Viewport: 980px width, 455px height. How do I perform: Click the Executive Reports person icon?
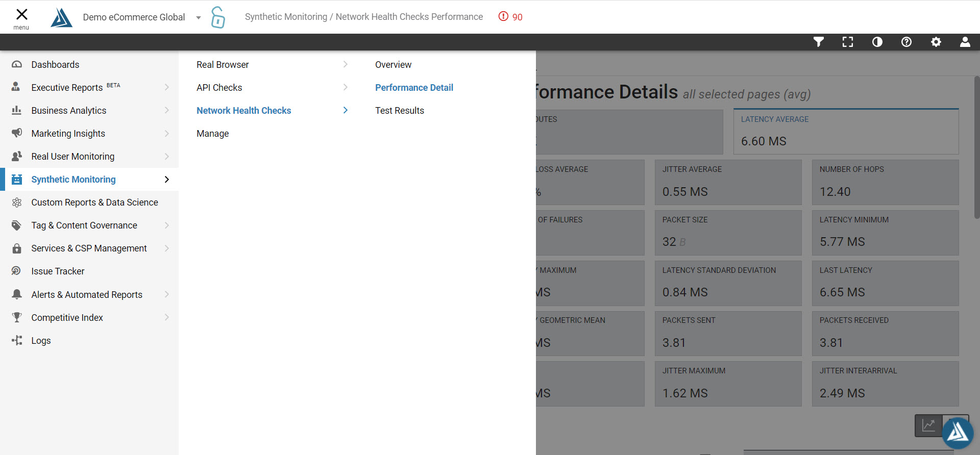click(16, 87)
